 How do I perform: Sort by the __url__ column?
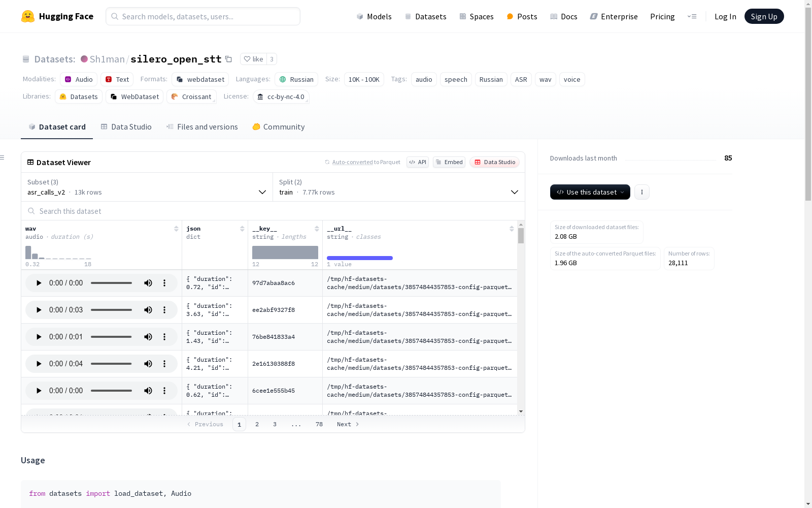pyautogui.click(x=512, y=229)
